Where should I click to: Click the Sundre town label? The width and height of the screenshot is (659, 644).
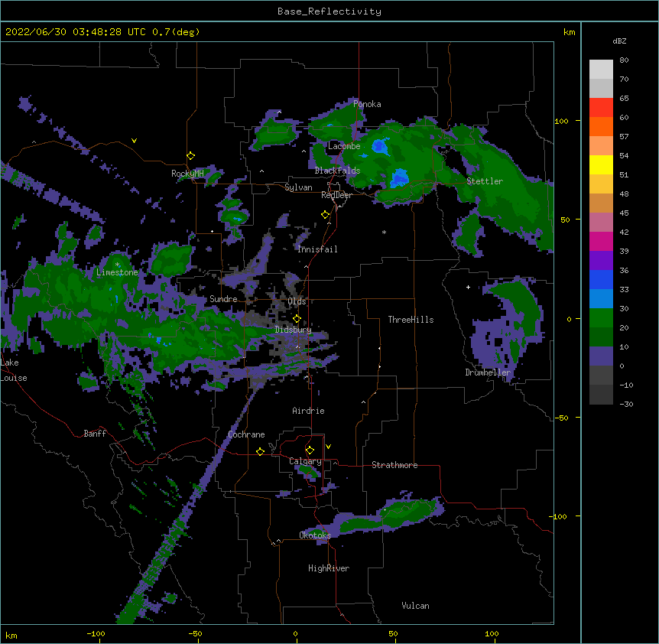223,299
